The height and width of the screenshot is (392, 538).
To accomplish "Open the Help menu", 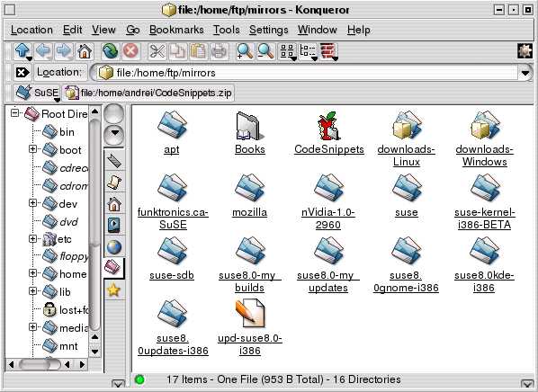I will tap(359, 30).
